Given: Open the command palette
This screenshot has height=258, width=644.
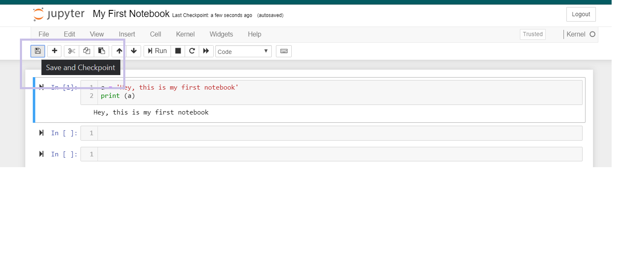Looking at the screenshot, I should pyautogui.click(x=284, y=51).
